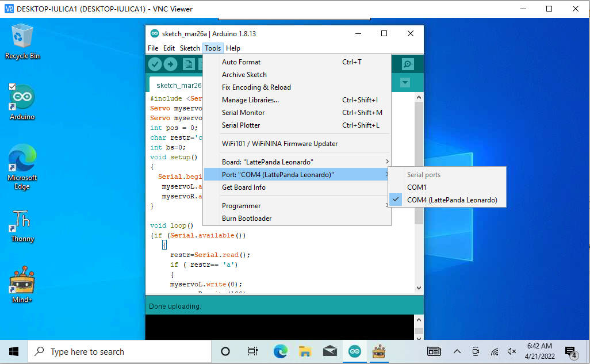Click the "void loop()" code line
This screenshot has height=364, width=590.
(x=171, y=225)
